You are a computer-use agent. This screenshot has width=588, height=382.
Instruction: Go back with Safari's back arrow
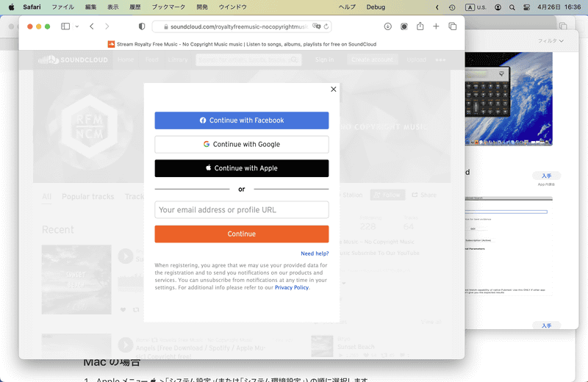(91, 26)
